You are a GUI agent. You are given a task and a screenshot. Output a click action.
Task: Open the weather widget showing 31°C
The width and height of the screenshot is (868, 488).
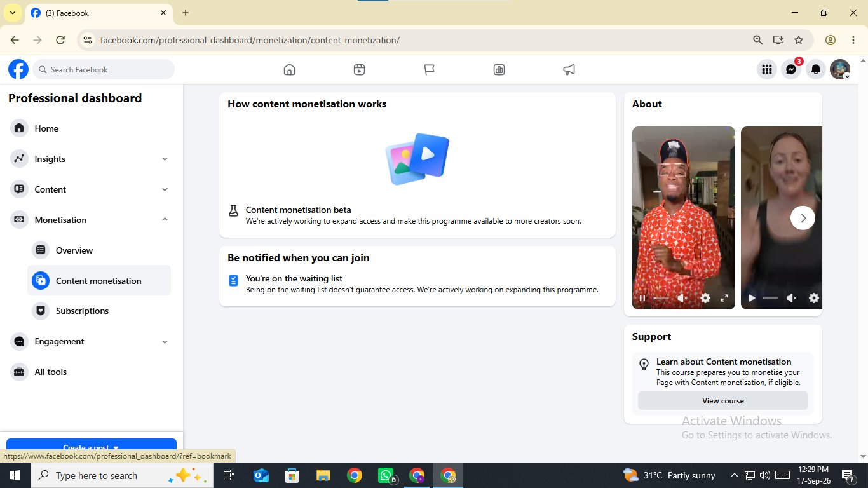tap(670, 475)
